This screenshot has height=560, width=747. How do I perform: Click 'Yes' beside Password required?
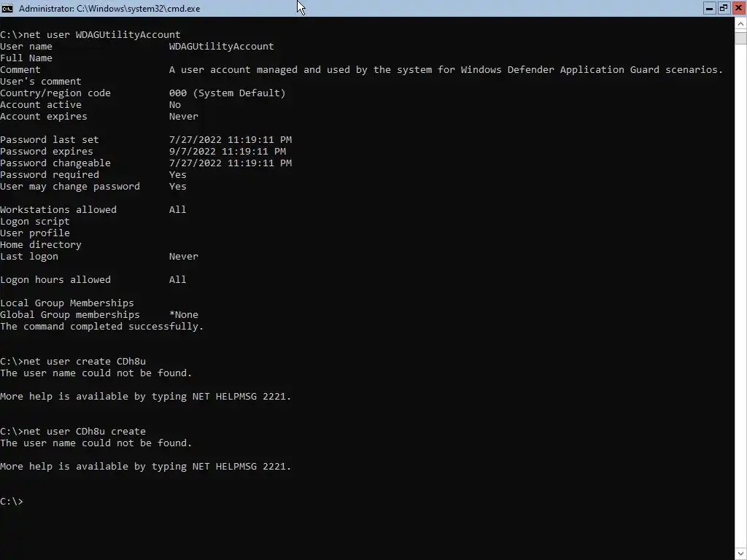[x=178, y=175]
